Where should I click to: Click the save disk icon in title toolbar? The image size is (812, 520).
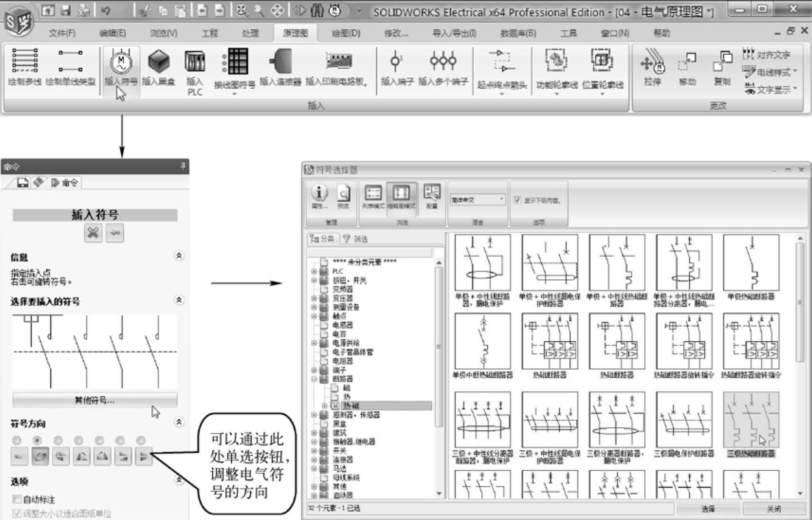click(66, 10)
